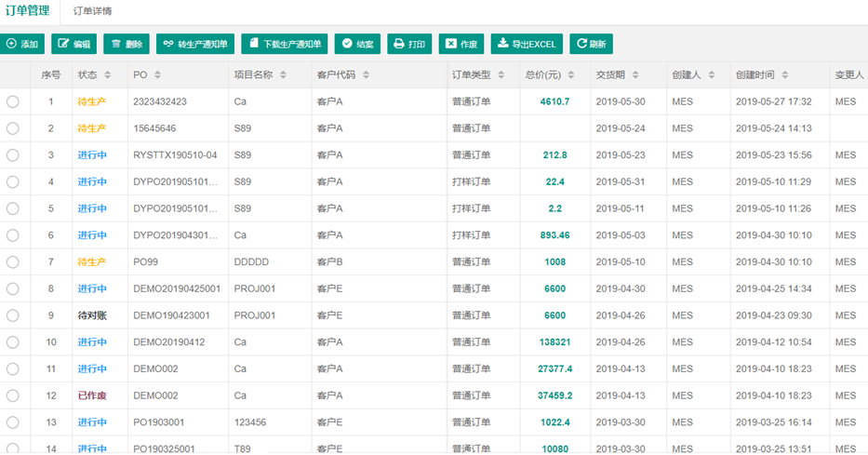Screen dimensions: 868x455
Task: Click the 打印 (print) button
Action: 409,44
